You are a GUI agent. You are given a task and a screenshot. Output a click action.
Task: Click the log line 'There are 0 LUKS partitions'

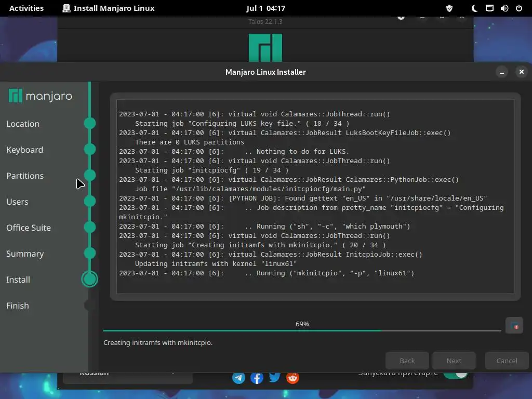190,142
